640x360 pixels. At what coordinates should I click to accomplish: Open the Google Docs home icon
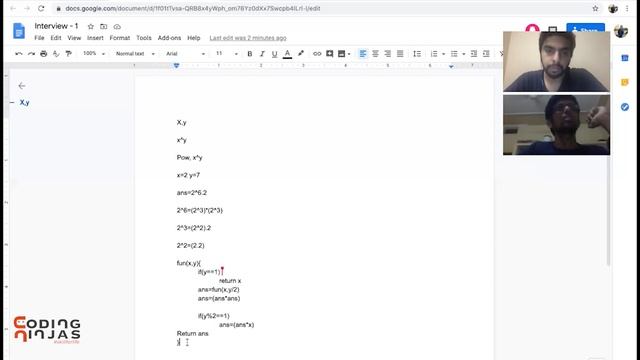pyautogui.click(x=19, y=31)
